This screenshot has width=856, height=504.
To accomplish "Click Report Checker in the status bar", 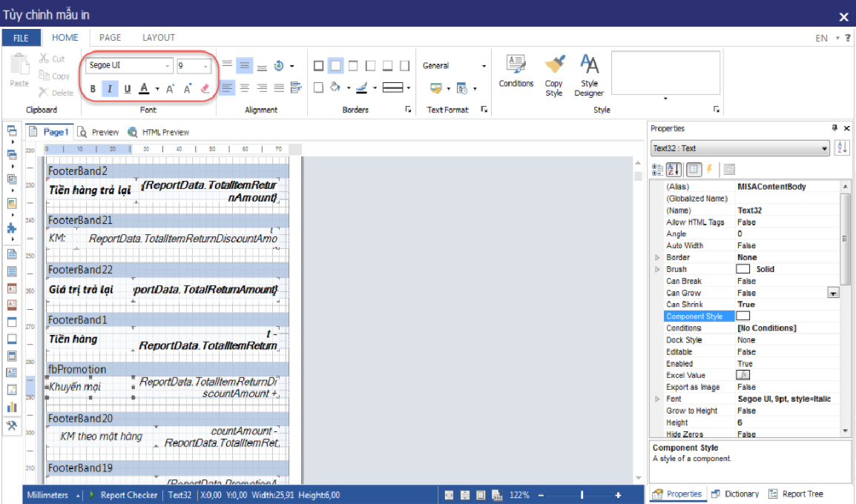I will (x=128, y=495).
